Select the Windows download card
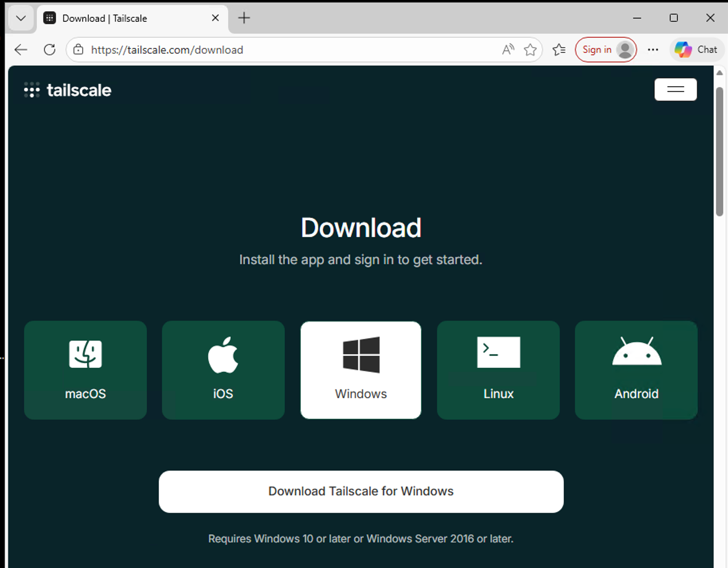The height and width of the screenshot is (568, 728). pyautogui.click(x=360, y=370)
